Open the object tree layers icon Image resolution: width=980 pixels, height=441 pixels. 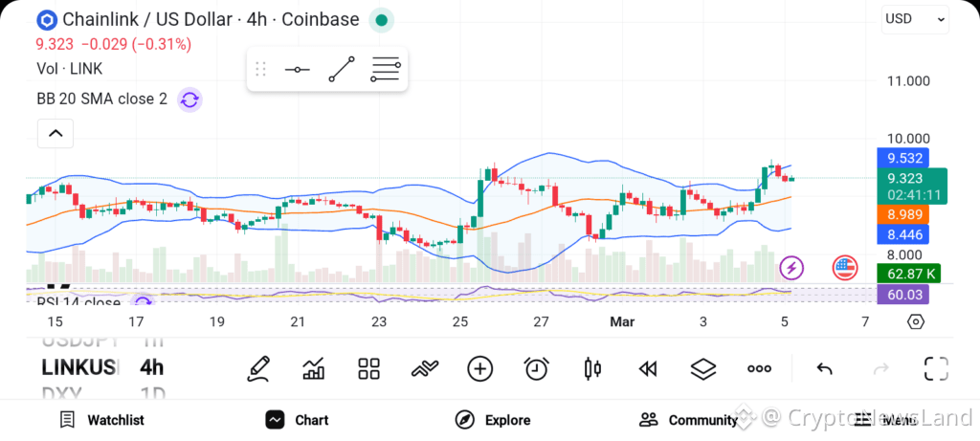click(703, 368)
